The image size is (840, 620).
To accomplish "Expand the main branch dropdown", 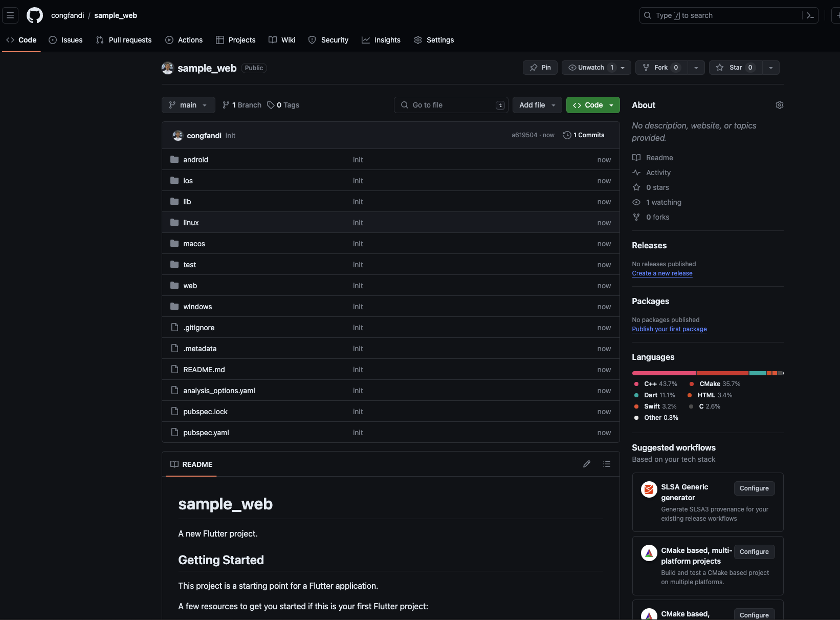I will pyautogui.click(x=188, y=105).
